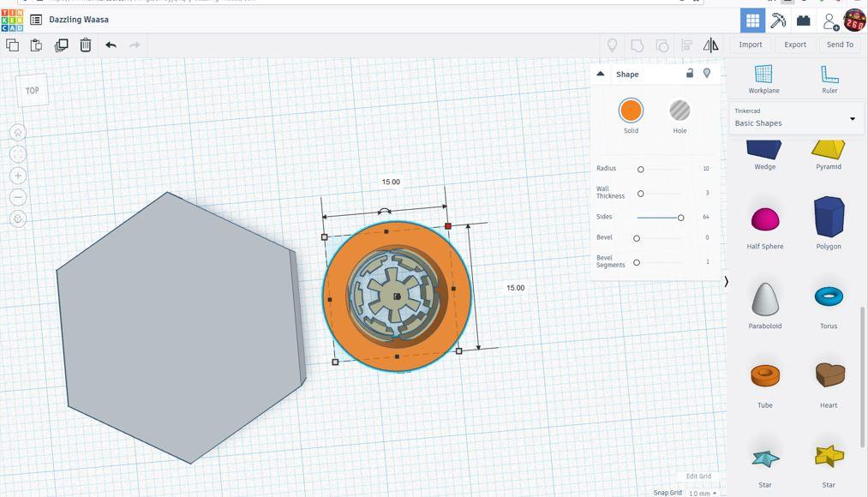Click the Group shapes icon
The width and height of the screenshot is (868, 497).
638,45
